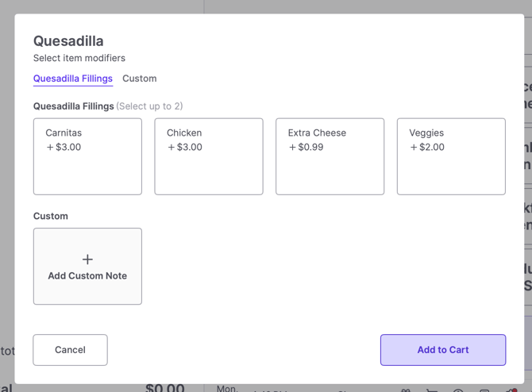Click the Veggies +$2.00 price label
This screenshot has height=392, width=532.
(427, 147)
